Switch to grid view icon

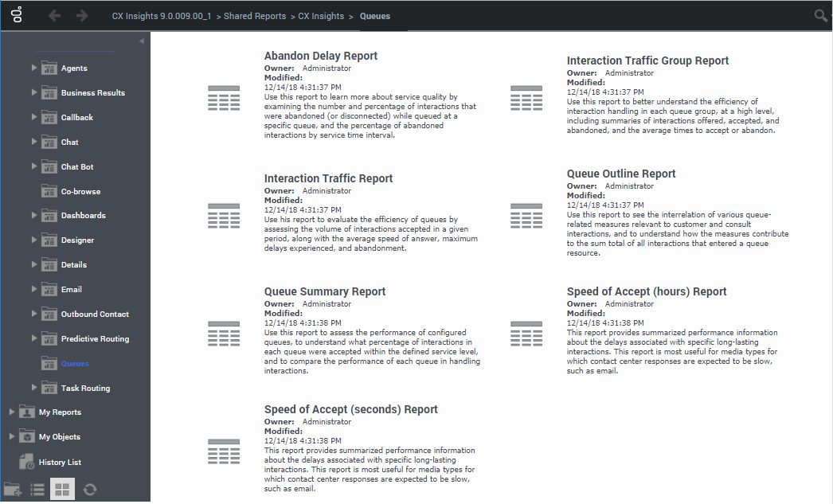point(62,489)
